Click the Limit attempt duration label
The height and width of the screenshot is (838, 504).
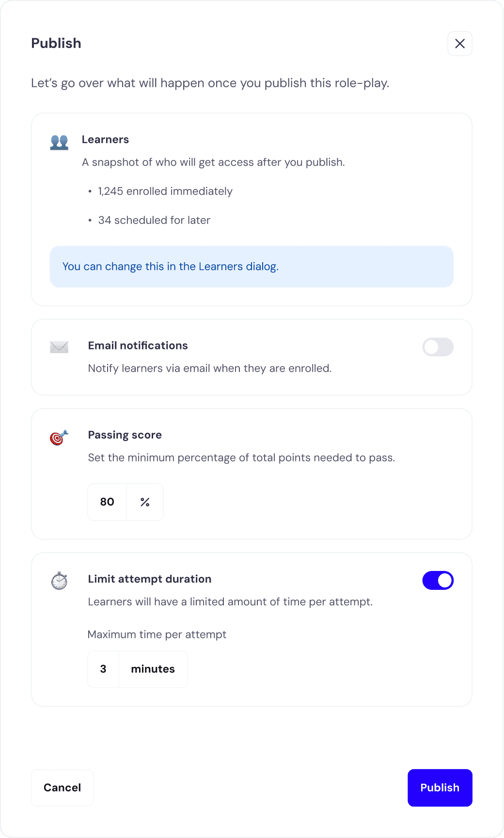(x=149, y=579)
